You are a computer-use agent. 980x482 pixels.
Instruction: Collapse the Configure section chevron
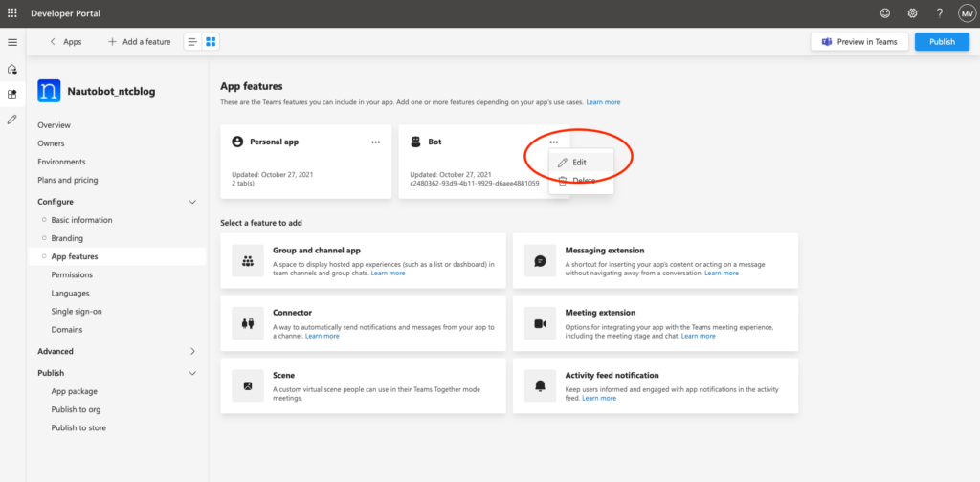point(192,202)
